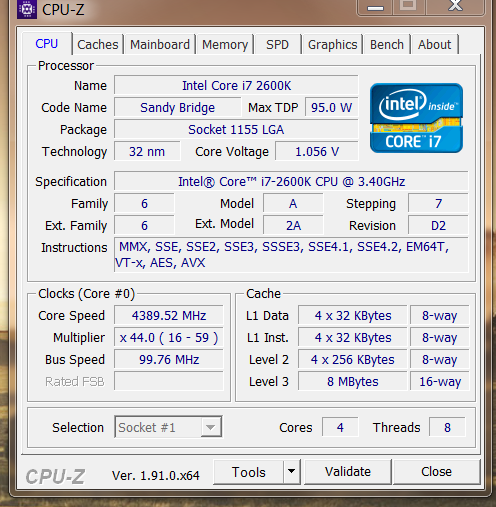This screenshot has height=507, width=496.
Task: Click the L1 Inst. 8-way associativity value
Action: [440, 337]
